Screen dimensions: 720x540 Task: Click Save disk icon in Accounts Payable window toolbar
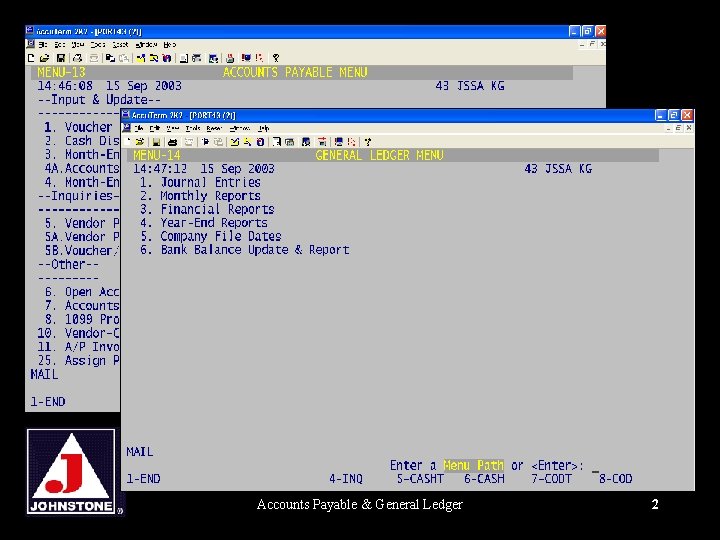pyautogui.click(x=61, y=58)
